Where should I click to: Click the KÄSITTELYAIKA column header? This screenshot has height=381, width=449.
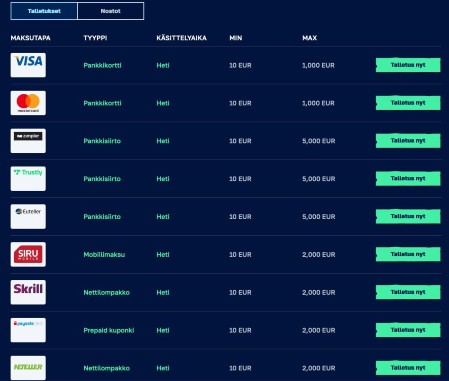pos(182,38)
